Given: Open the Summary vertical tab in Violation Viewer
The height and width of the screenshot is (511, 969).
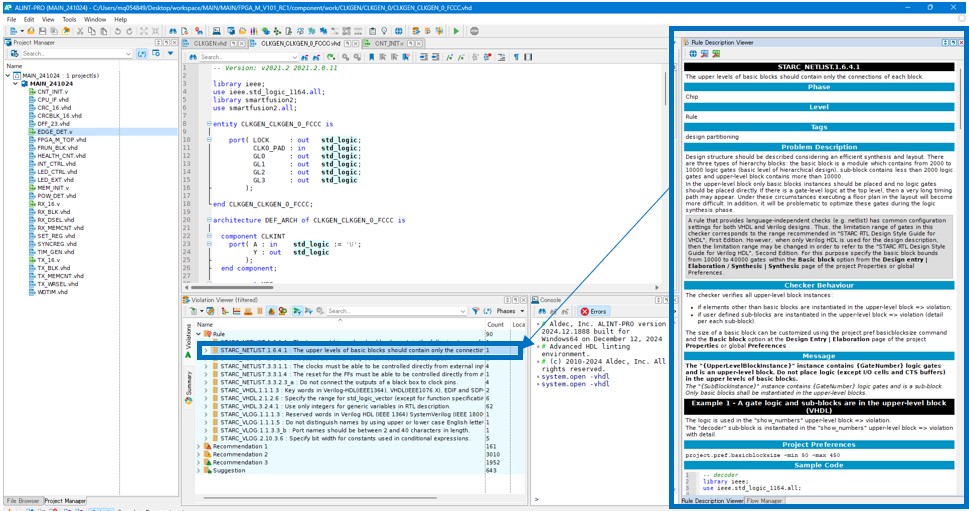Looking at the screenshot, I should click(x=188, y=388).
